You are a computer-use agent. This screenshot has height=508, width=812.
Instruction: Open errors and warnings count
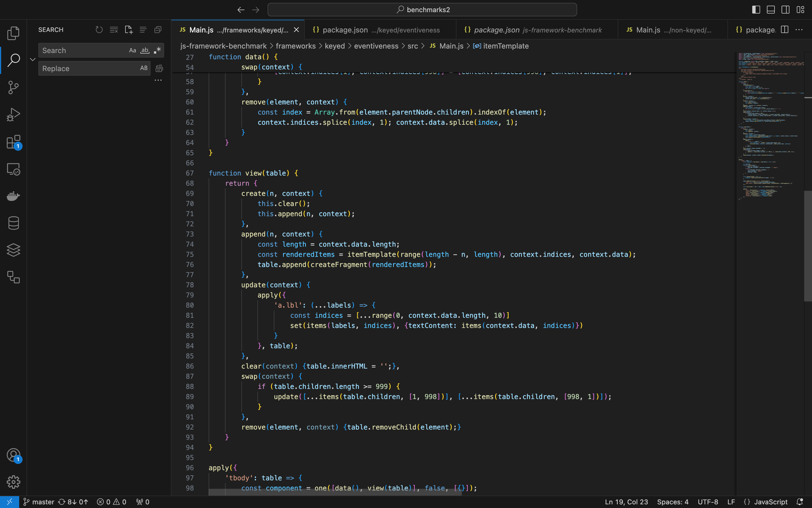(x=112, y=502)
